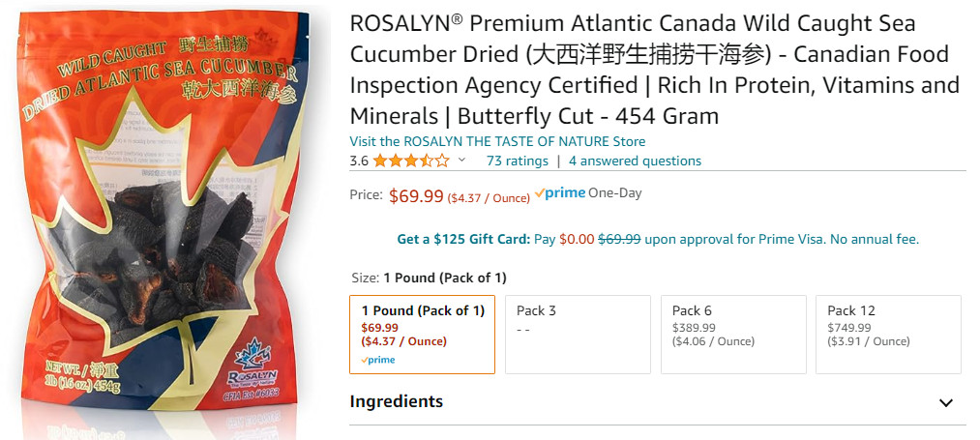Click the $125 Gift Card offer link
The height and width of the screenshot is (440, 980).
point(463,239)
